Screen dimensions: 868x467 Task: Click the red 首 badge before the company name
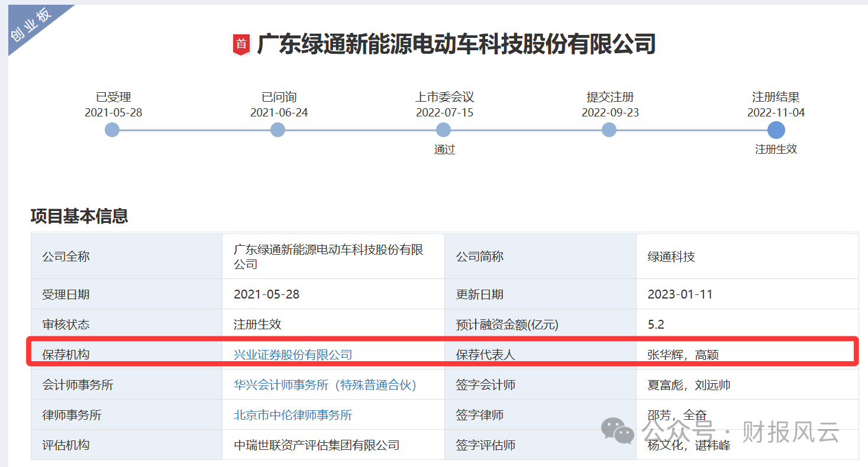point(242,43)
